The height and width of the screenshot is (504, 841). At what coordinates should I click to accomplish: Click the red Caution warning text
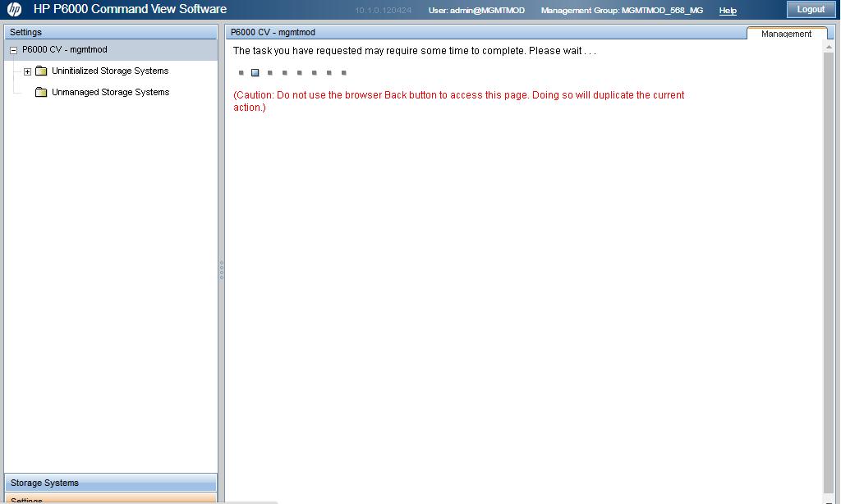click(x=458, y=101)
